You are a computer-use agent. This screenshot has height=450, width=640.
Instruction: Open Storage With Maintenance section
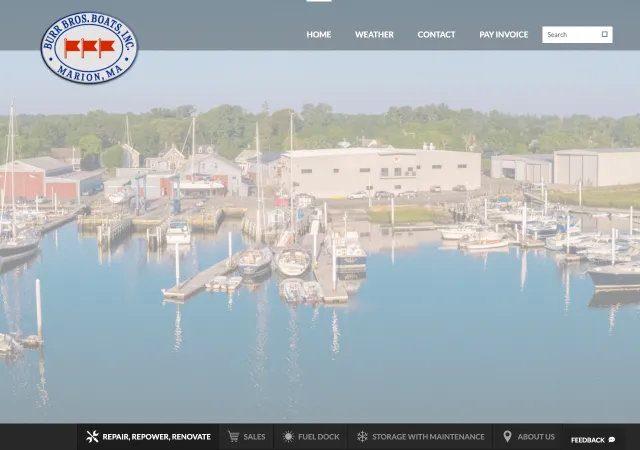[x=420, y=437]
